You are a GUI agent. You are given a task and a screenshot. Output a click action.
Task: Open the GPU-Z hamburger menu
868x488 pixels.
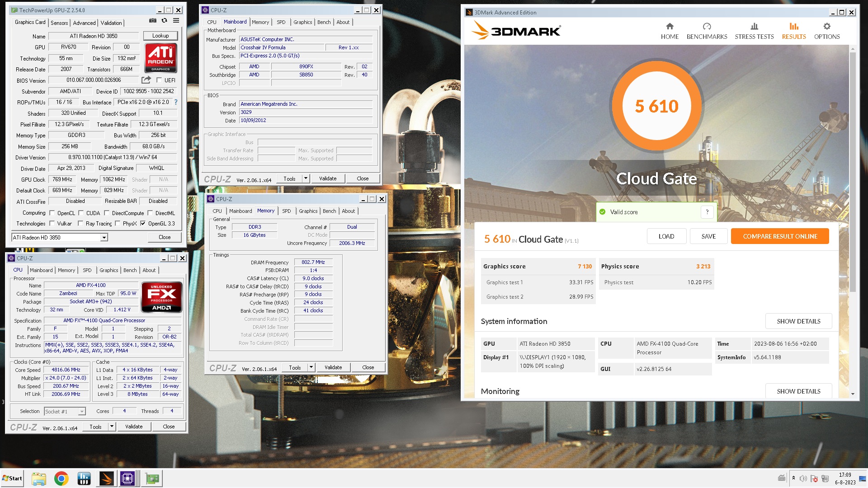click(176, 21)
